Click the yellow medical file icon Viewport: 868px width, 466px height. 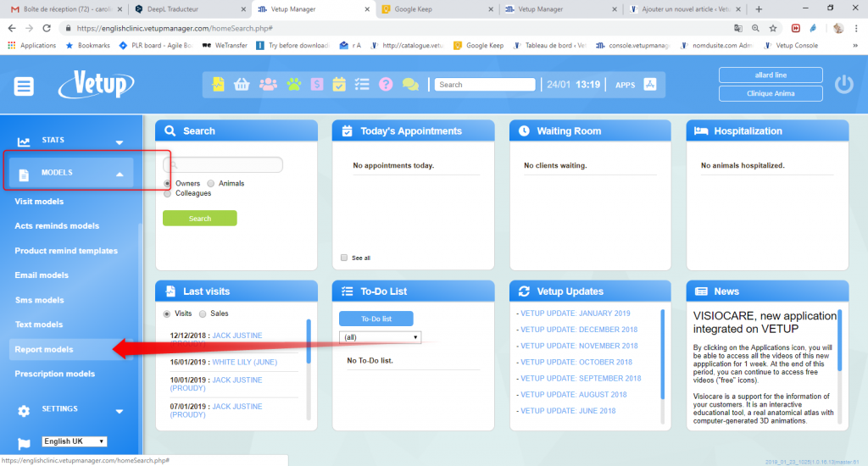click(218, 84)
